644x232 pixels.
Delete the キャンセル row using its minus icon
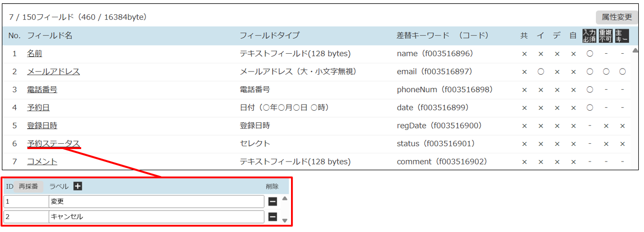click(x=272, y=217)
